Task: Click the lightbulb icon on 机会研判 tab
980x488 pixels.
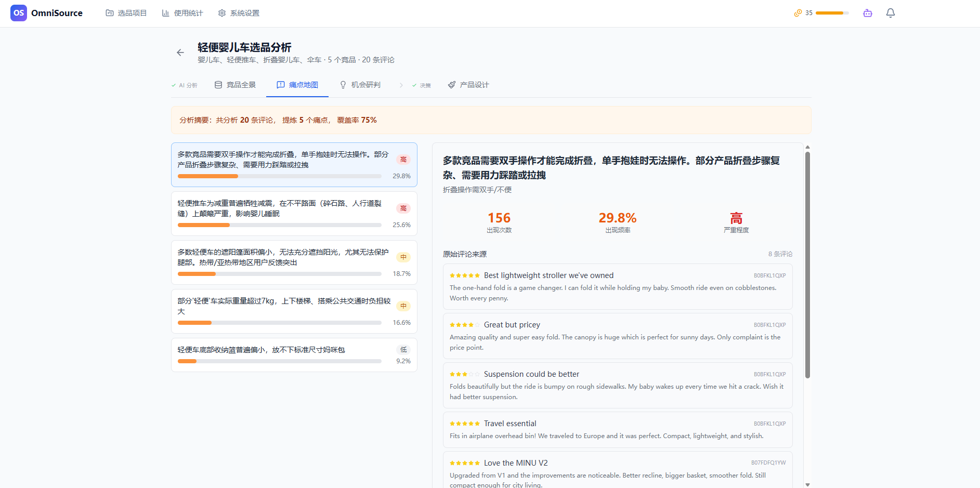Action: pyautogui.click(x=343, y=84)
